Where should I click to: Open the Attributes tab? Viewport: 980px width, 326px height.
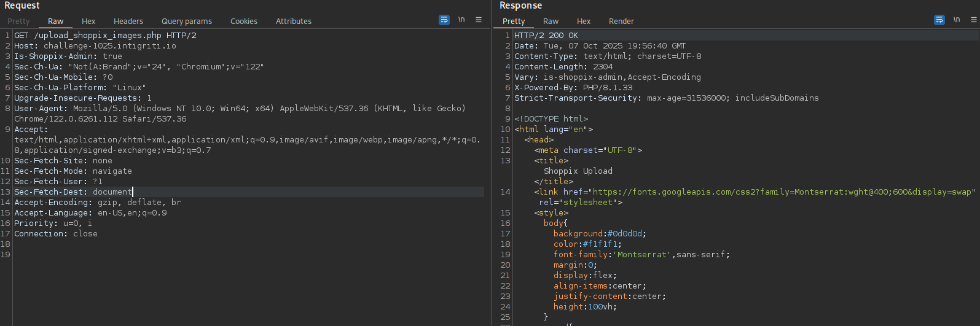pos(293,21)
